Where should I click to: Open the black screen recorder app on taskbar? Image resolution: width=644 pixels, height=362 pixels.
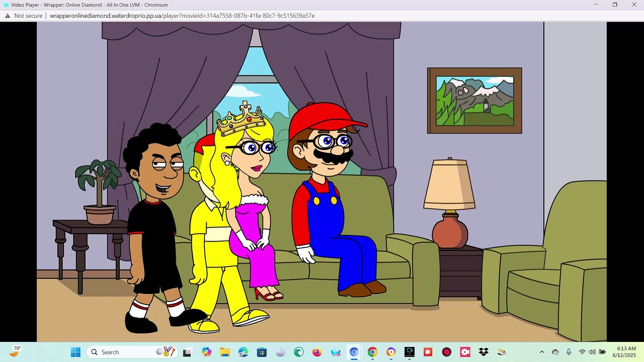[410, 352]
